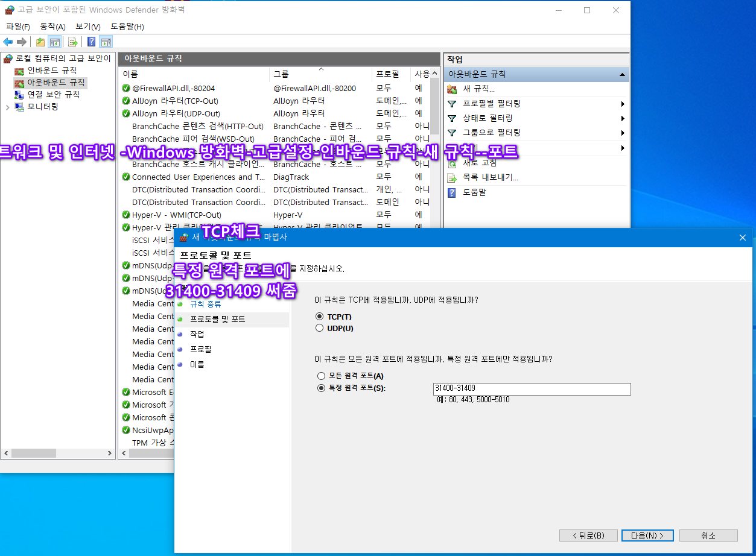Click green check icon of Connected User Experiences rule
Screen dimensions: 756x556
(x=126, y=177)
